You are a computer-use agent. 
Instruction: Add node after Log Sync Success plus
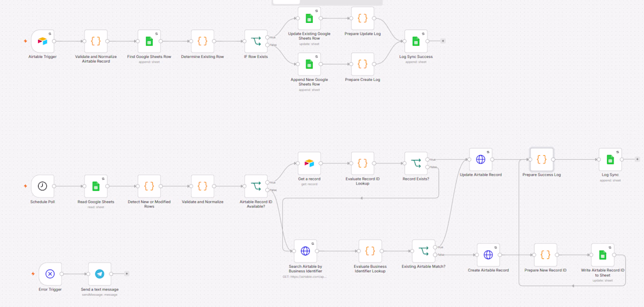pos(443,41)
